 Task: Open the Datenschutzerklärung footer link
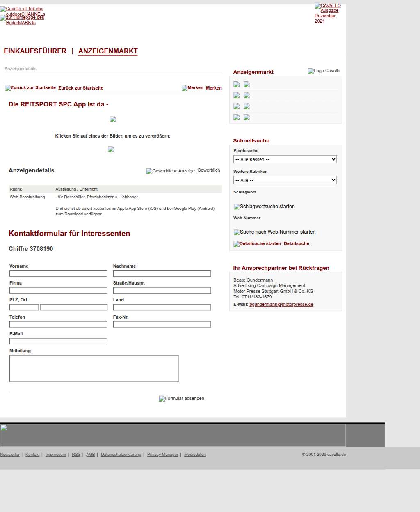(121, 455)
